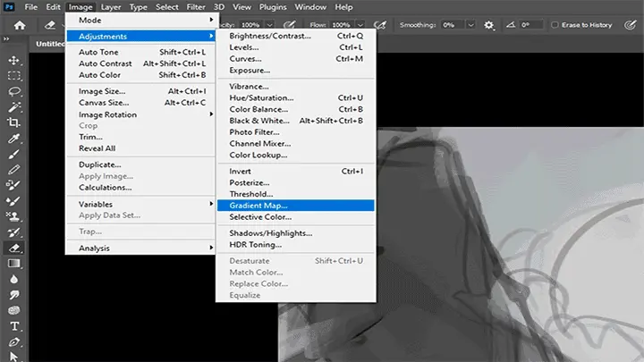
Task: Select the Brush tool
Action: [x=13, y=154]
